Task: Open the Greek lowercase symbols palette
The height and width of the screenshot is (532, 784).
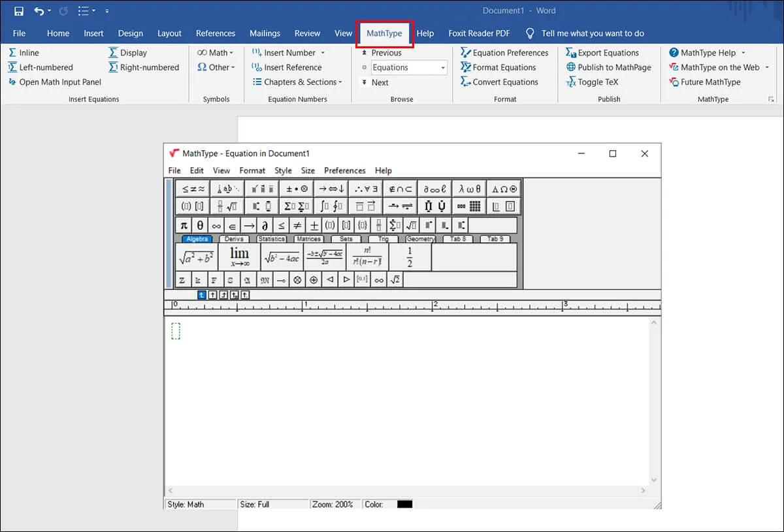Action: click(x=469, y=189)
